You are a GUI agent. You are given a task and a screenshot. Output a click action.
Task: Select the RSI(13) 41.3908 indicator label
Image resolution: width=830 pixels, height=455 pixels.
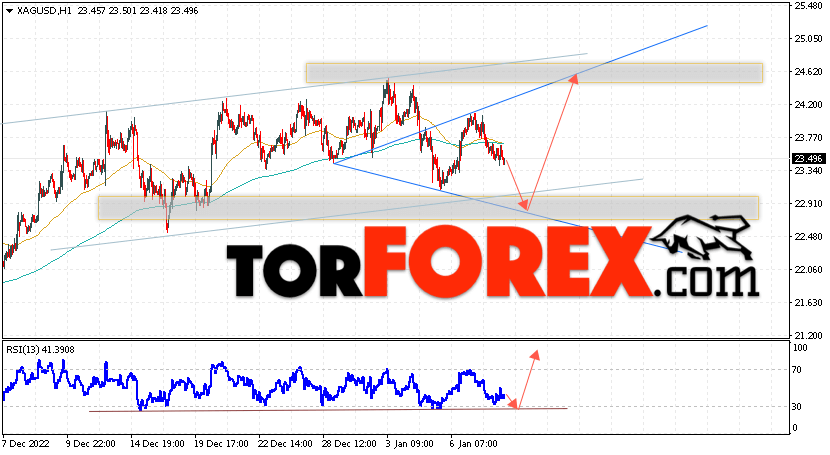(x=40, y=350)
